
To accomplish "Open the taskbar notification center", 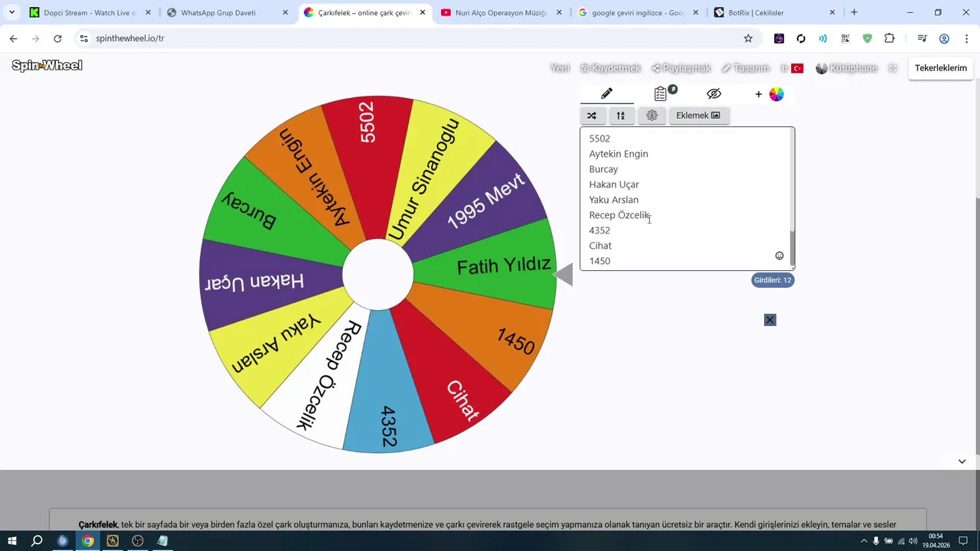I will coord(964,541).
